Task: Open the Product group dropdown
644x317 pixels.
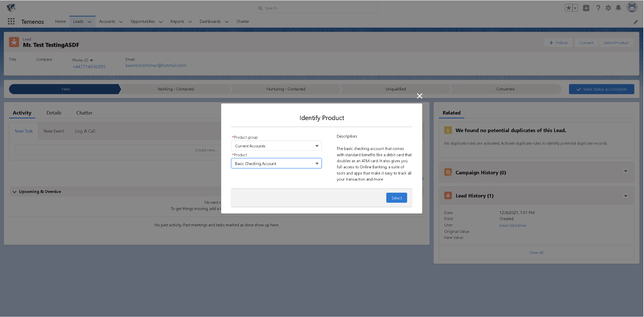Action: pos(276,146)
